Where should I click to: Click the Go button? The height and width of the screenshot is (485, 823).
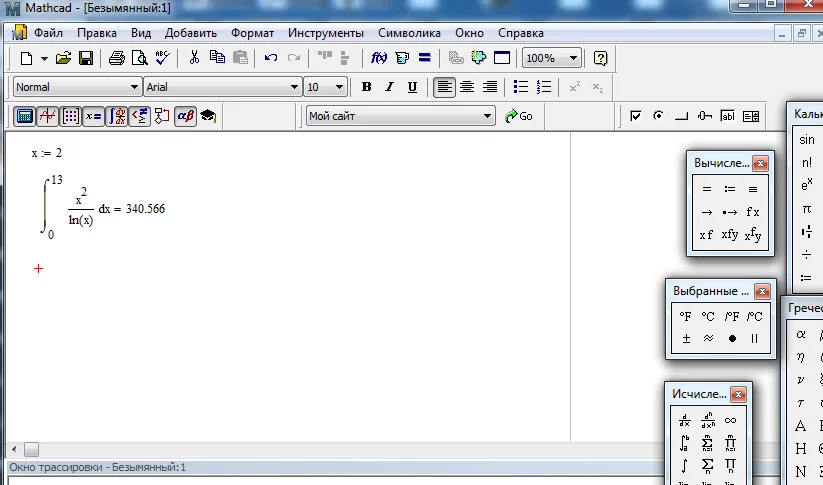coord(519,116)
